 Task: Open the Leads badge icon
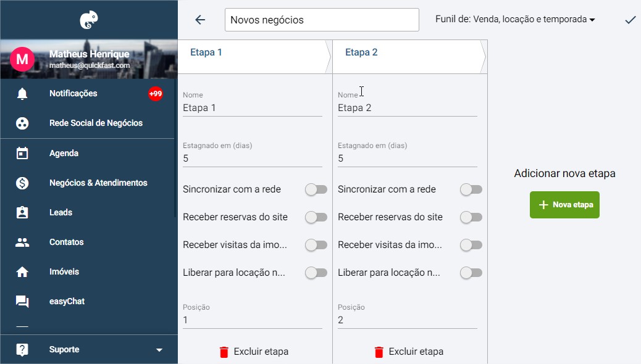[x=22, y=212]
